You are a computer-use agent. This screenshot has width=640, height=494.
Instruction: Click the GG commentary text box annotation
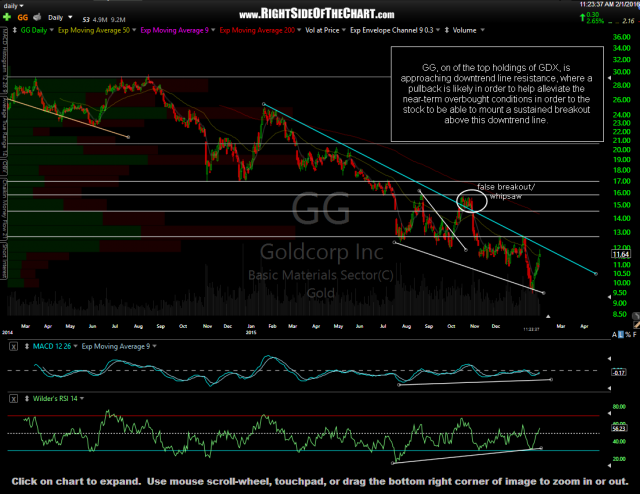(x=497, y=94)
